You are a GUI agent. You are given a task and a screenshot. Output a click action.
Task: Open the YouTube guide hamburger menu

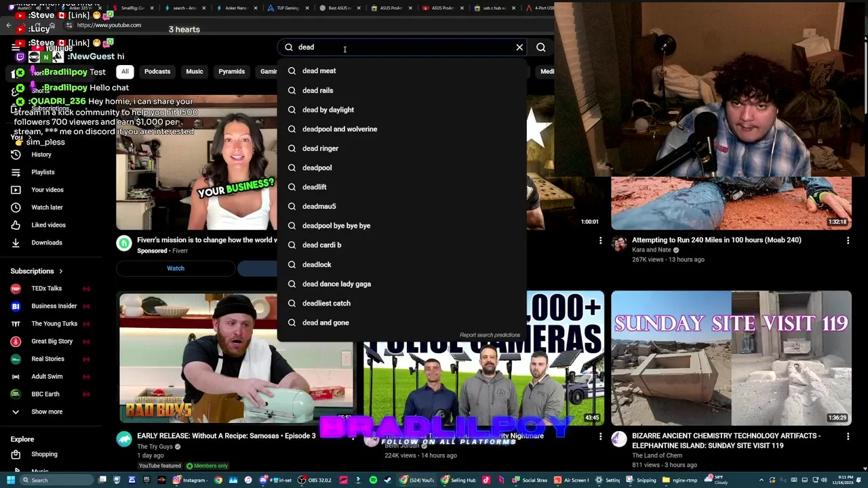coord(16,47)
